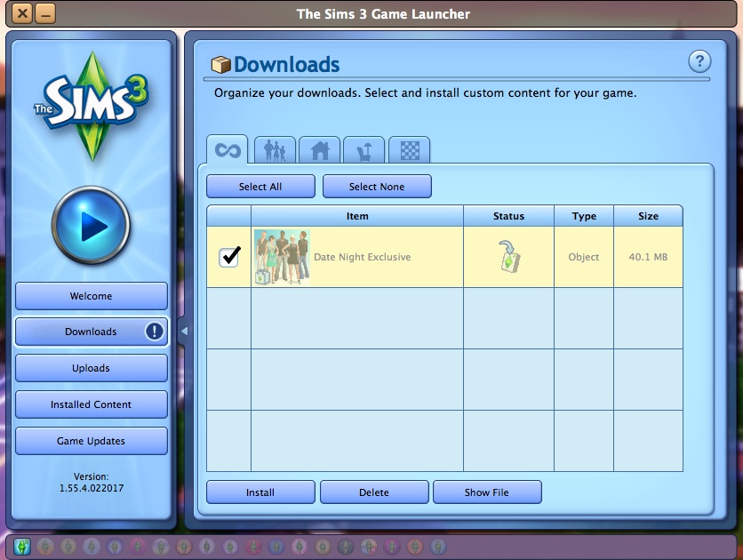The image size is (743, 560).
Task: Click the Date Night Exclusive thumbnail
Action: pyautogui.click(x=282, y=257)
